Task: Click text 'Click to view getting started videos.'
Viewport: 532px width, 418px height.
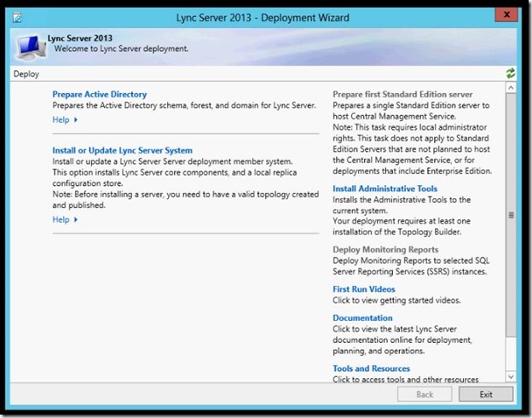Action: (396, 300)
